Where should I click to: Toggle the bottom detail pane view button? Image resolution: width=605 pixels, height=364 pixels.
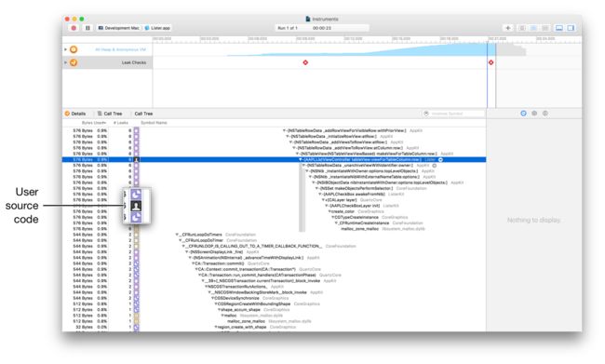point(558,28)
